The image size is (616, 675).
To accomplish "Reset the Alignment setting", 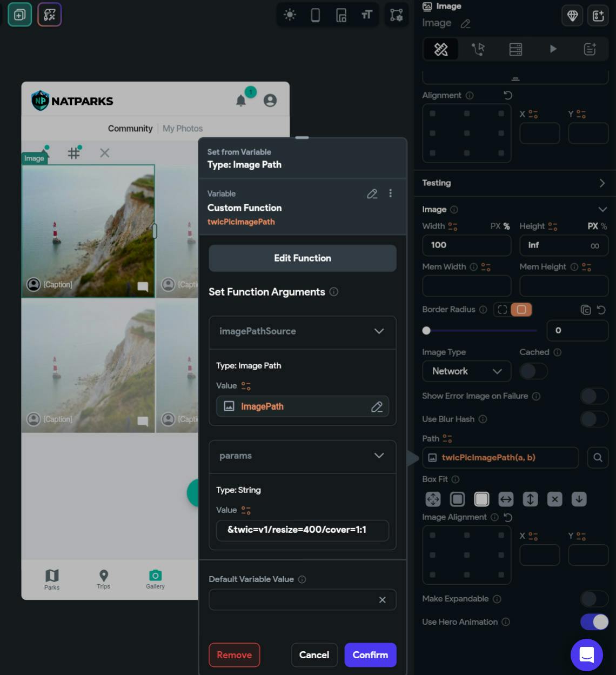I will pos(507,95).
